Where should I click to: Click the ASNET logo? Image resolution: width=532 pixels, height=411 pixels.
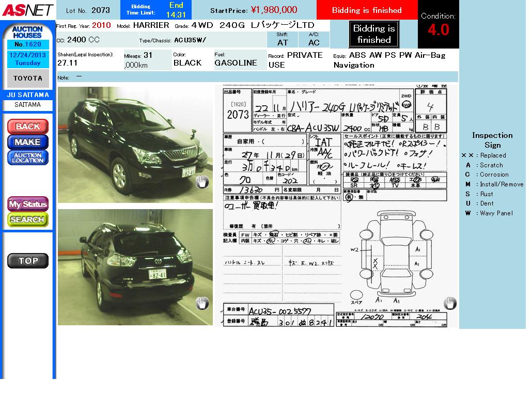(27, 10)
